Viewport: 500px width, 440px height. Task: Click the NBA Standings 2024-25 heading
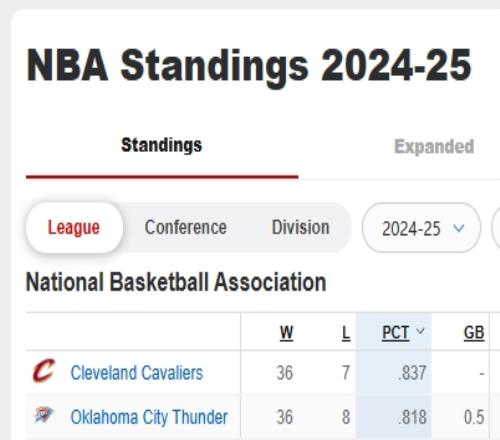(x=249, y=65)
